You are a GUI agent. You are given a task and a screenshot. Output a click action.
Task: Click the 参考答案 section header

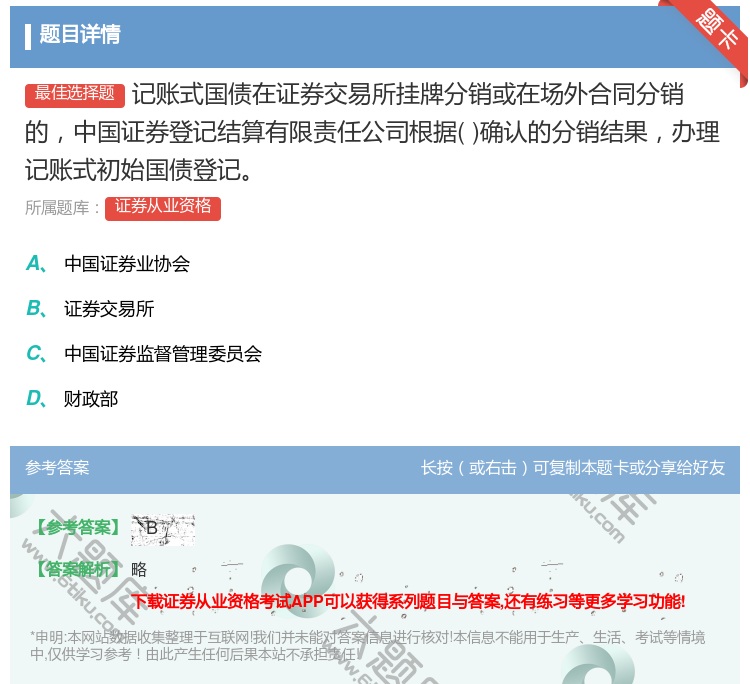57,468
